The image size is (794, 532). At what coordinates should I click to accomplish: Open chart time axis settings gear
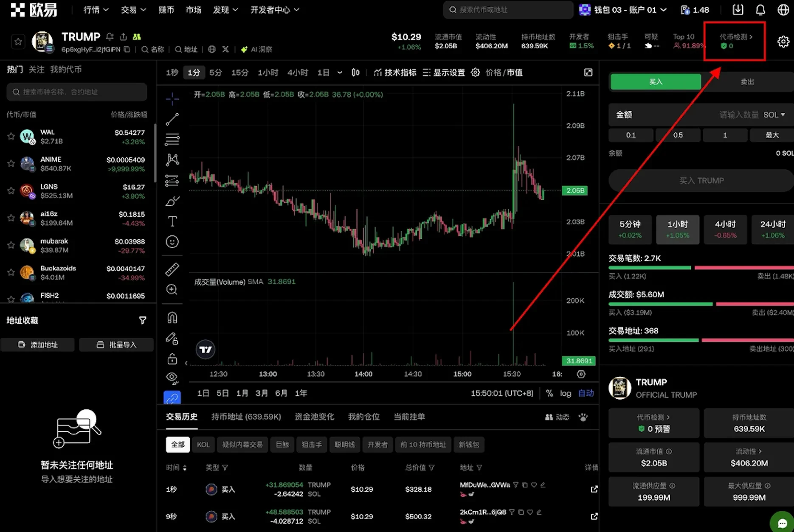[581, 374]
